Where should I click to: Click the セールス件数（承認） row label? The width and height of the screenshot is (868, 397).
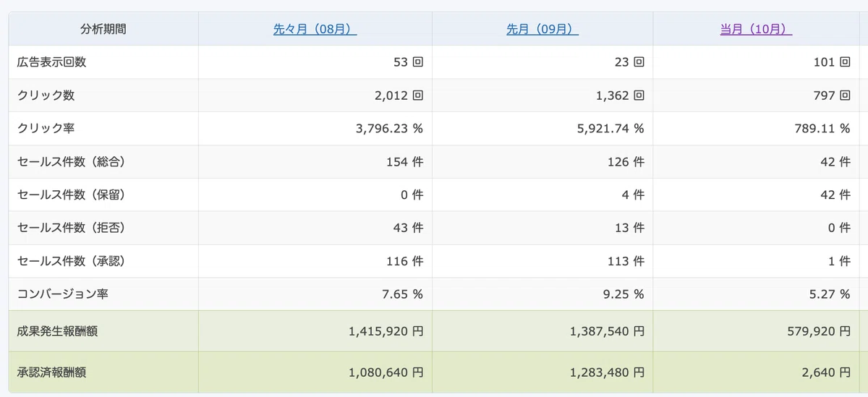(x=71, y=262)
